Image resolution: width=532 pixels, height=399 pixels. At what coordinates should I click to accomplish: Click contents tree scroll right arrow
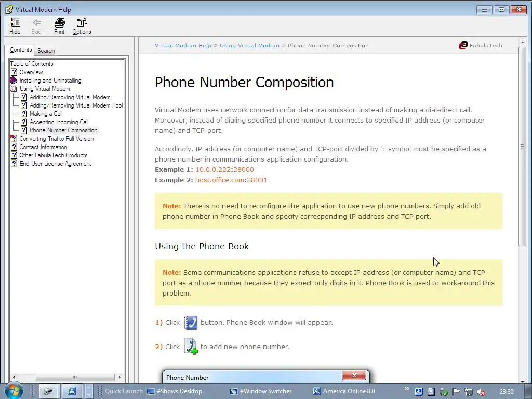click(x=119, y=377)
